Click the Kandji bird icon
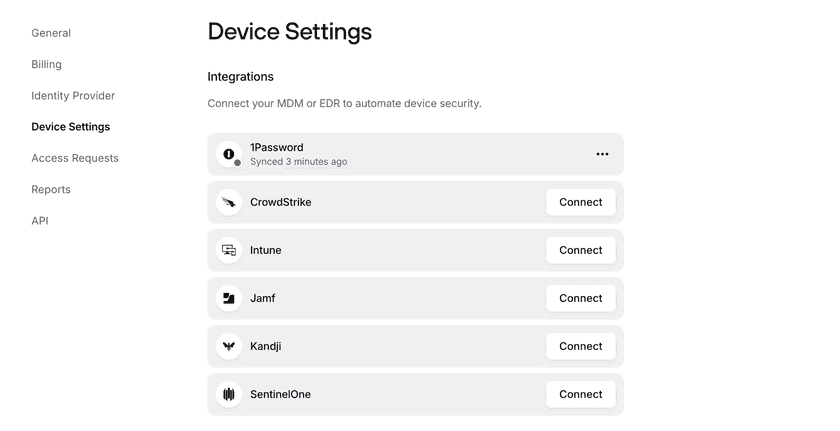 pos(229,346)
